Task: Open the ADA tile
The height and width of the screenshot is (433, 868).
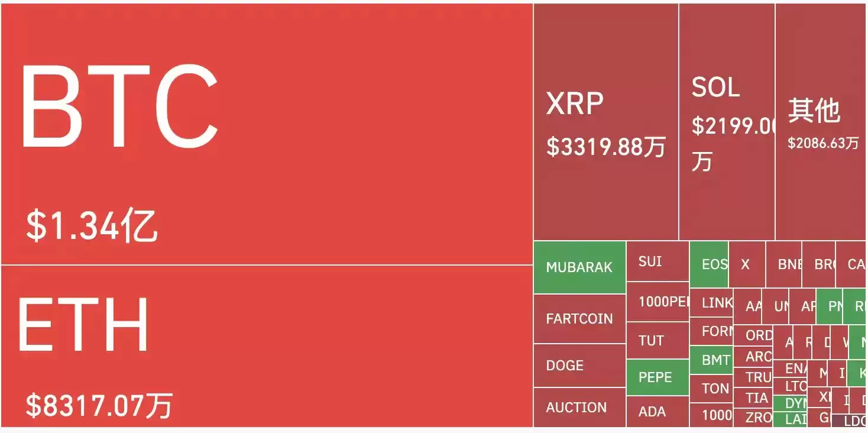Action: (657, 412)
